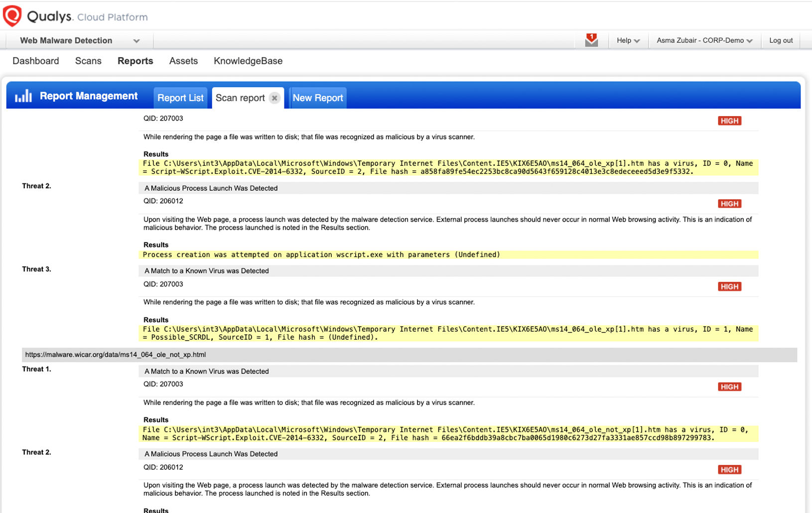
Task: Click the Log out link
Action: point(781,41)
